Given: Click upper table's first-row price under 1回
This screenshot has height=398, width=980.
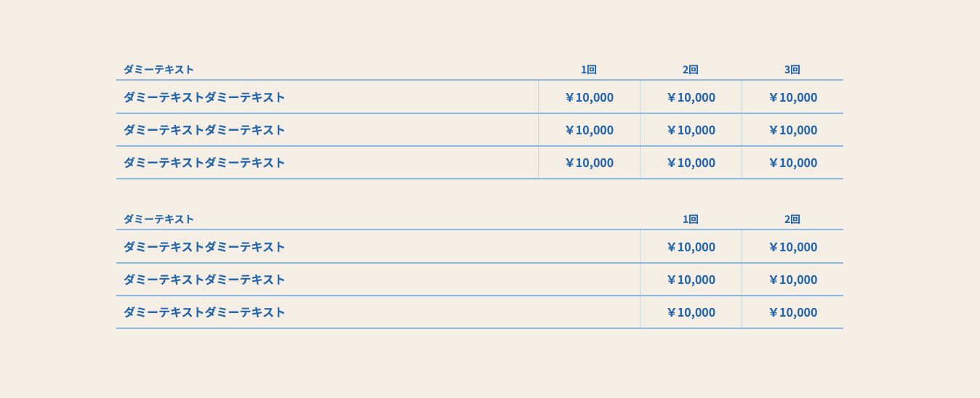Looking at the screenshot, I should point(589,97).
